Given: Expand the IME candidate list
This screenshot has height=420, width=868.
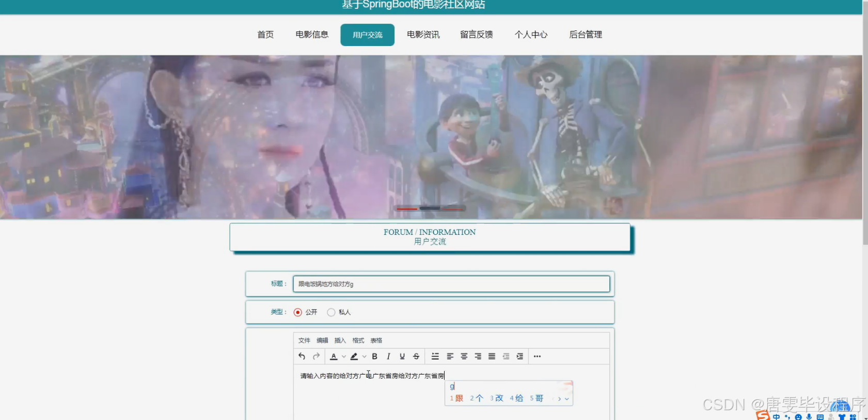Looking at the screenshot, I should point(567,398).
